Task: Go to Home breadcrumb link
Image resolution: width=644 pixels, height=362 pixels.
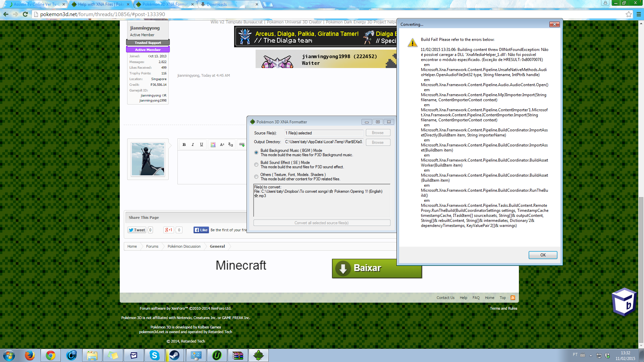Action: pos(132,246)
